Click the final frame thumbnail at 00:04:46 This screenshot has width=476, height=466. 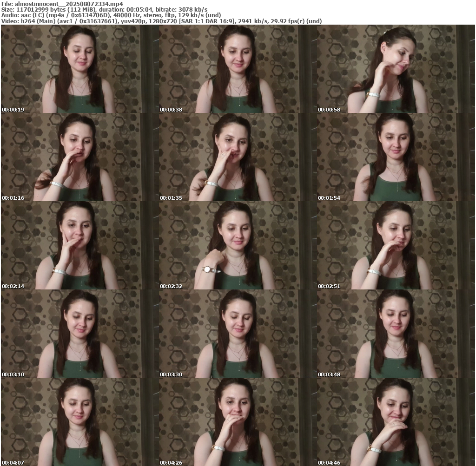point(396,422)
